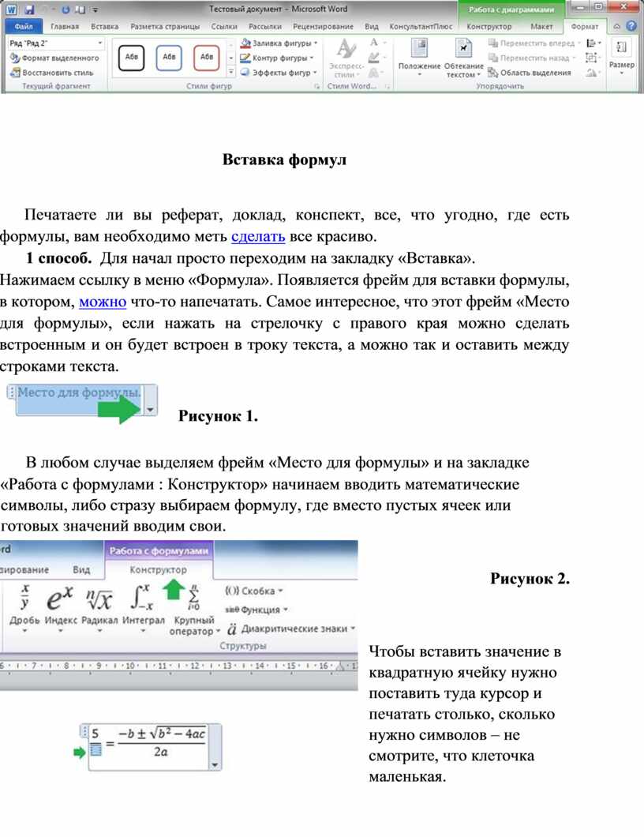
Task: Select the Формат chart tools tab
Action: (584, 26)
